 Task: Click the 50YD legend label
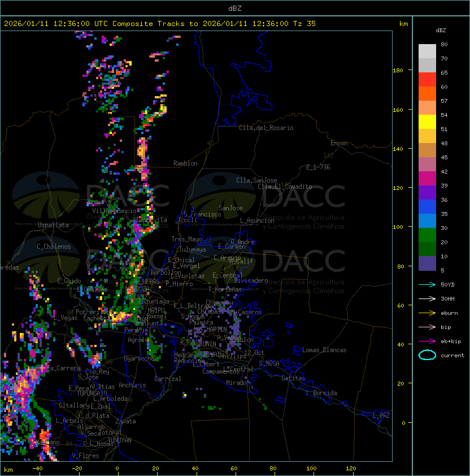coord(447,284)
